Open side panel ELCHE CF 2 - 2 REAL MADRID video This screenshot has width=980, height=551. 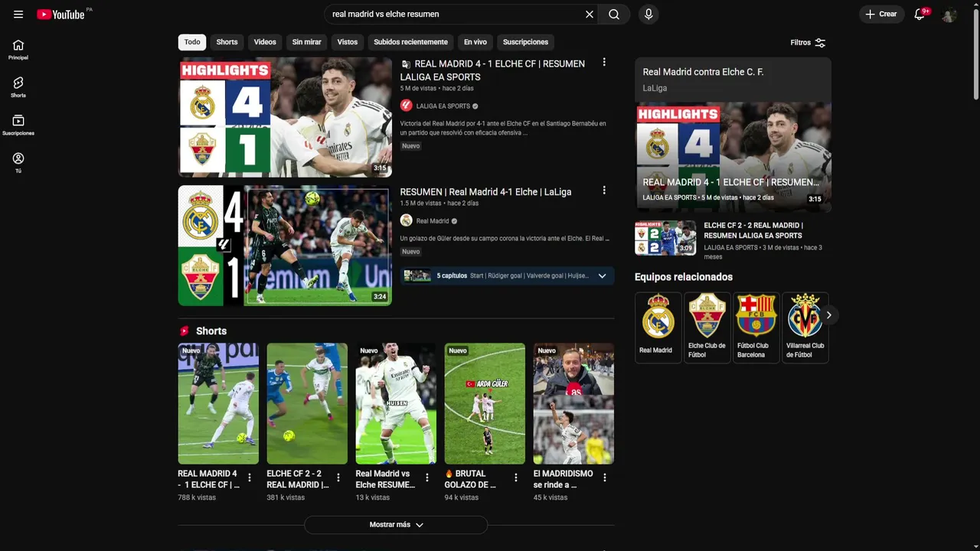point(665,238)
